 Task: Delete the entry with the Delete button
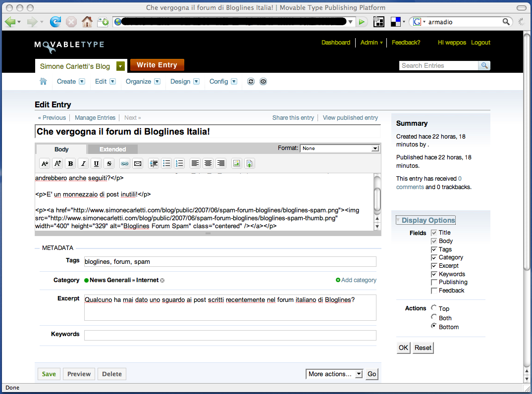112,374
